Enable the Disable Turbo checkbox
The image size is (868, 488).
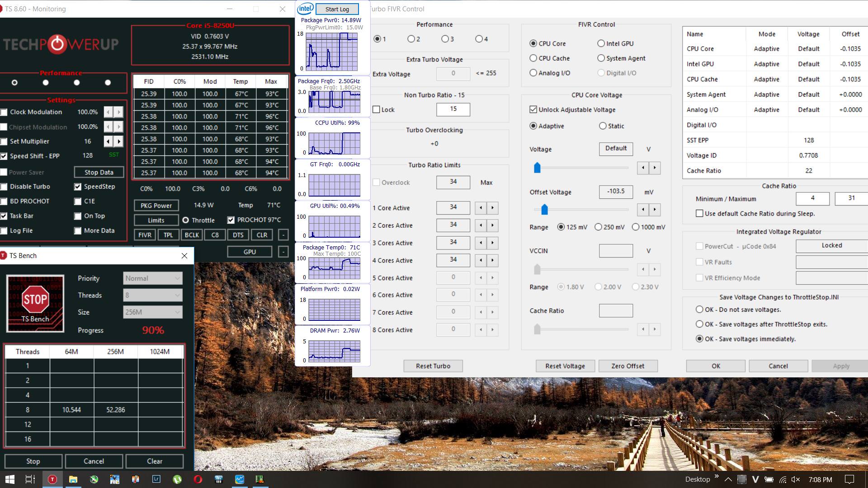[x=4, y=187]
